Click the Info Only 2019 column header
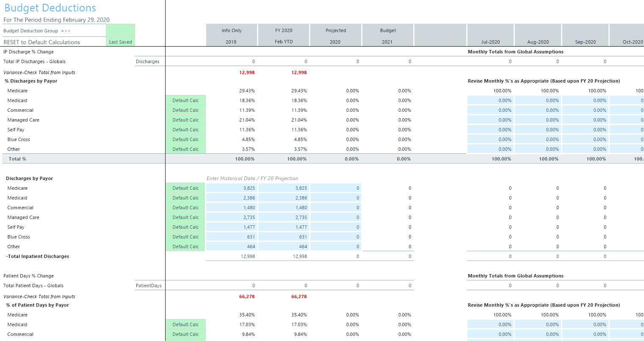The height and width of the screenshot is (341, 644). (x=232, y=36)
